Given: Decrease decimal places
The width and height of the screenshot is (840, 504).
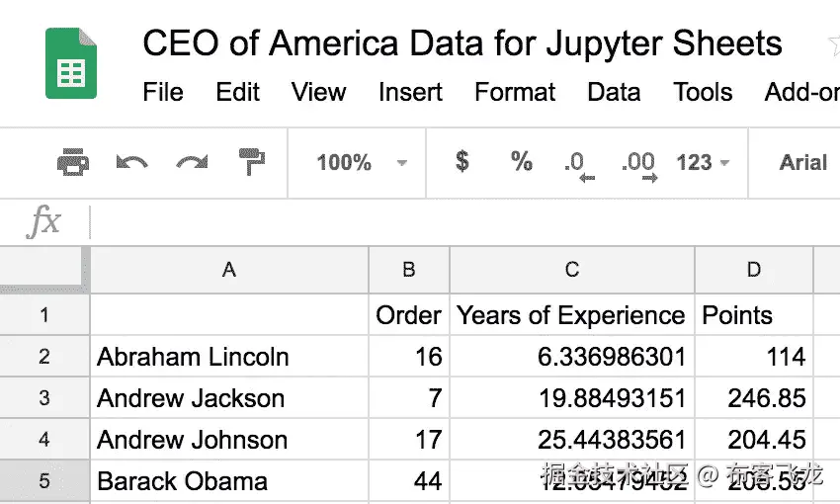Looking at the screenshot, I should point(578,164).
